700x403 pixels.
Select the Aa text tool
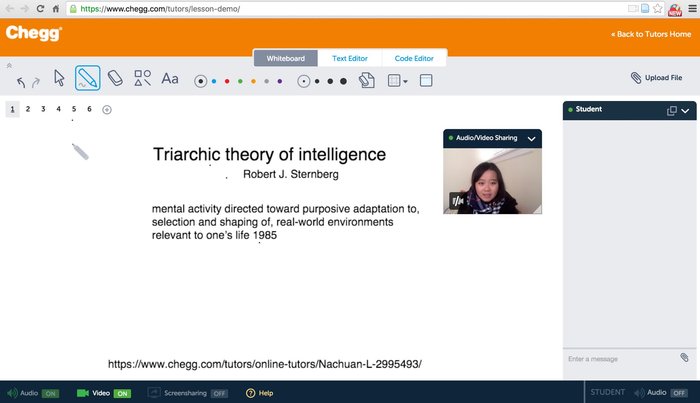tap(170, 79)
